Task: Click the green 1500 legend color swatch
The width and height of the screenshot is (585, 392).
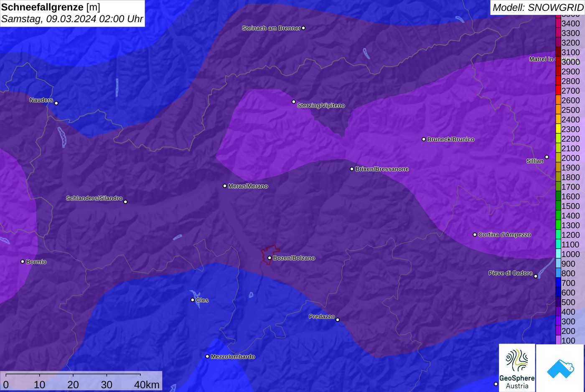Action: click(x=558, y=206)
